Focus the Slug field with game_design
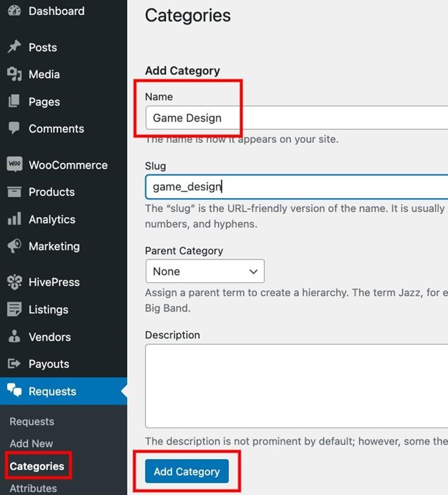The image size is (448, 495). 297,187
